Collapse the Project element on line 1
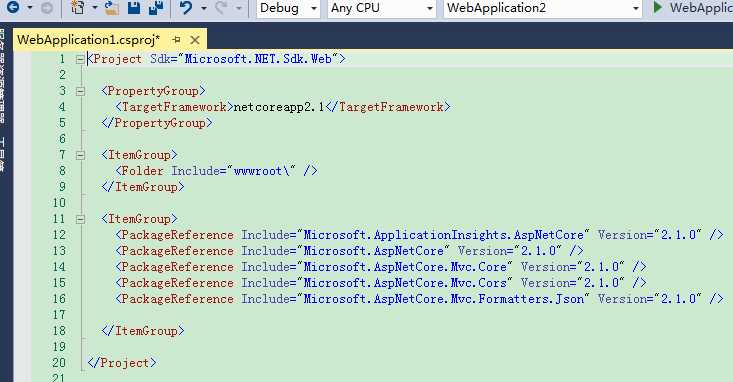 [80, 59]
